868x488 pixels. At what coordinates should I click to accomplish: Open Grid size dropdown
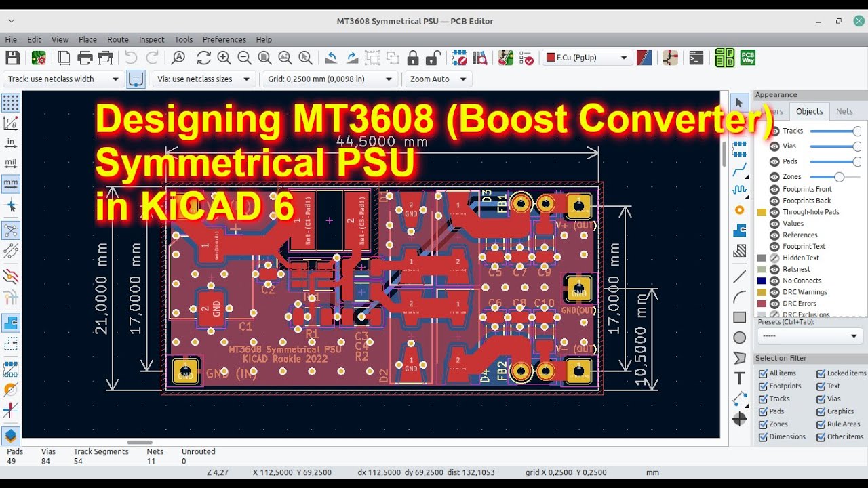330,79
